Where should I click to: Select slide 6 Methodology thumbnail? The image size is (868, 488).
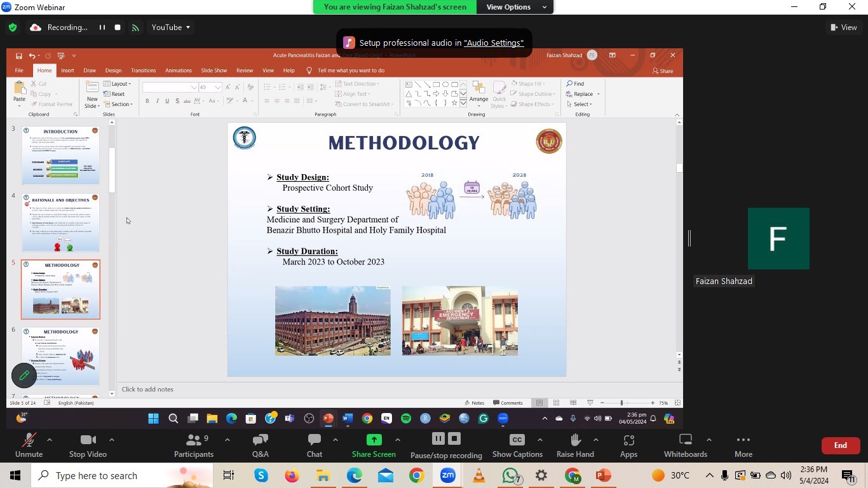60,356
